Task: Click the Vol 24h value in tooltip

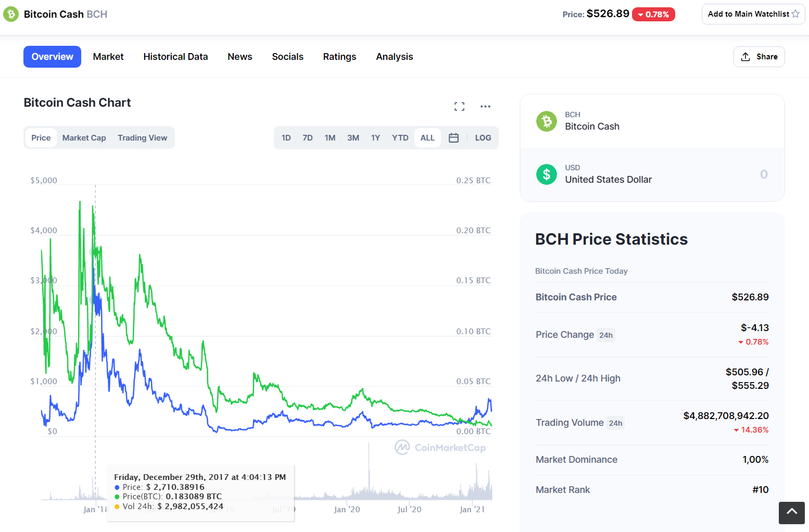Action: point(190,506)
